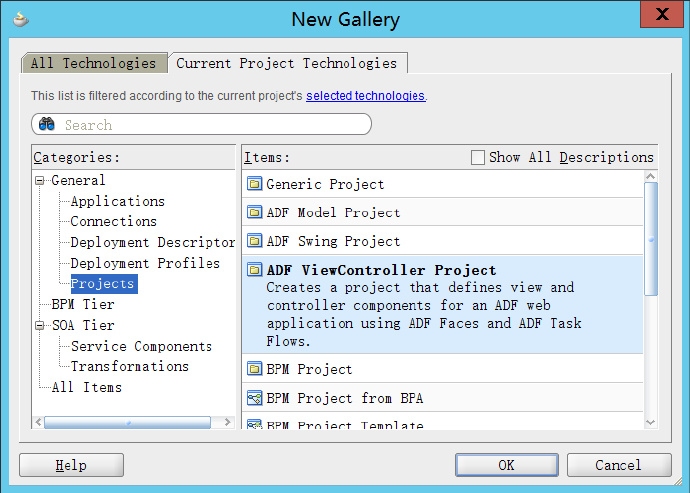Click the OK button
The image size is (690, 493).
click(506, 465)
